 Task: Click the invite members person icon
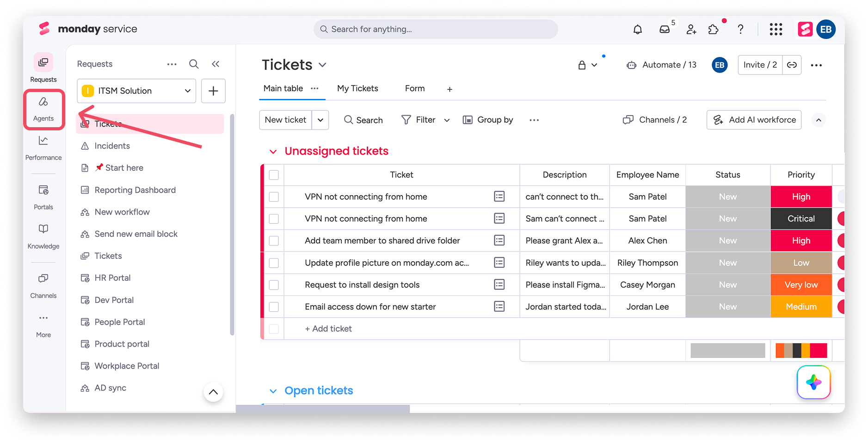pos(691,30)
